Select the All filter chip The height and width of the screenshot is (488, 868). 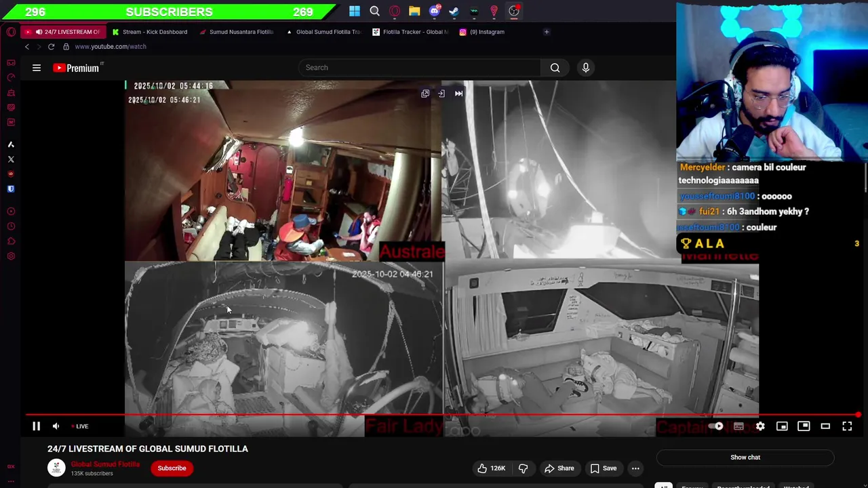pyautogui.click(x=664, y=485)
